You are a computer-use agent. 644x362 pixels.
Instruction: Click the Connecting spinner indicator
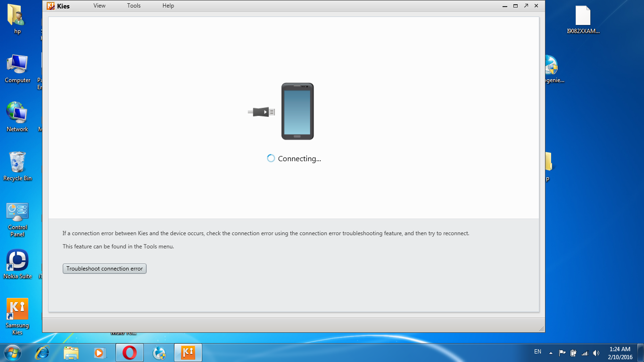tap(271, 158)
